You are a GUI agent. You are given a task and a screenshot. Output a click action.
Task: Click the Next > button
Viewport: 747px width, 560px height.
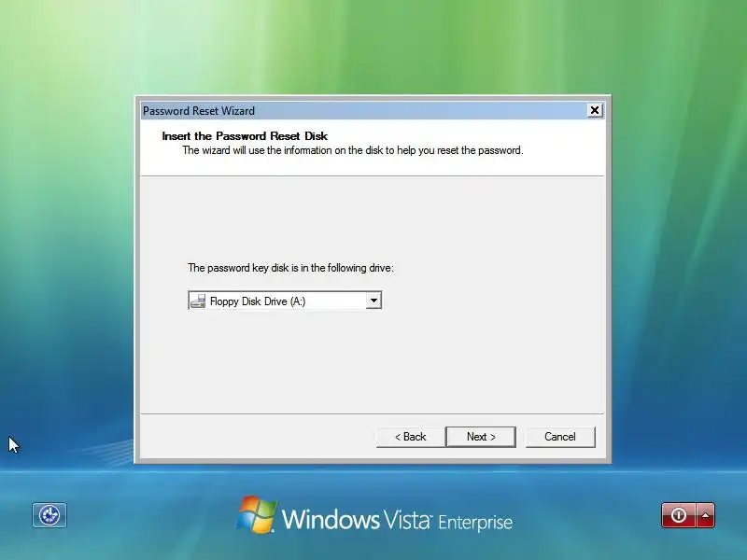tap(481, 437)
